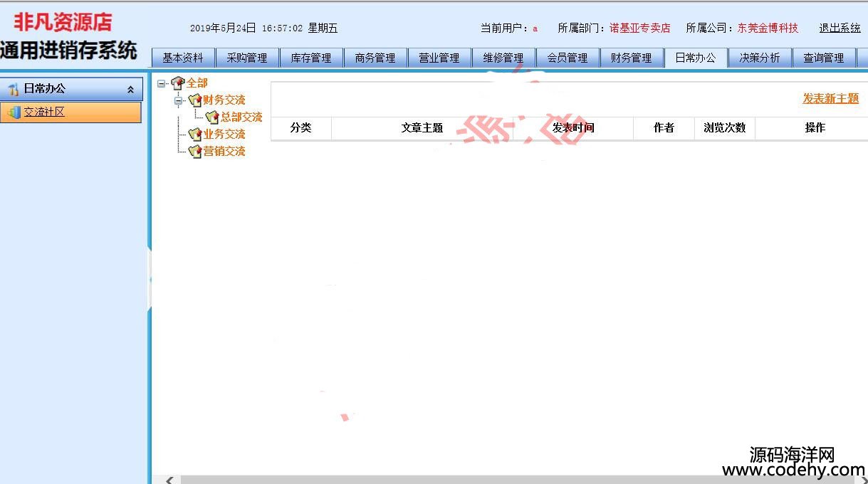Viewport: 868px width, 484px height.
Task: Open 交流社区 in the sidebar
Action: tap(44, 112)
